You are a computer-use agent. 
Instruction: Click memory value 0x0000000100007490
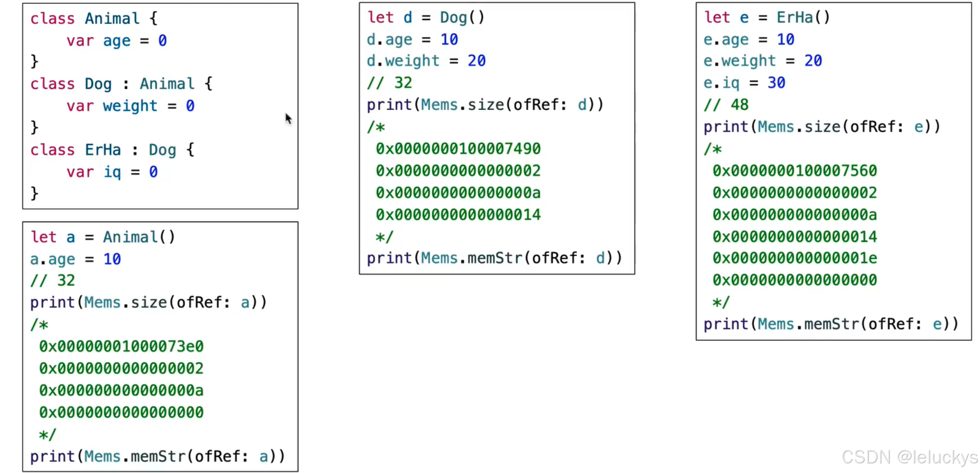(458, 149)
